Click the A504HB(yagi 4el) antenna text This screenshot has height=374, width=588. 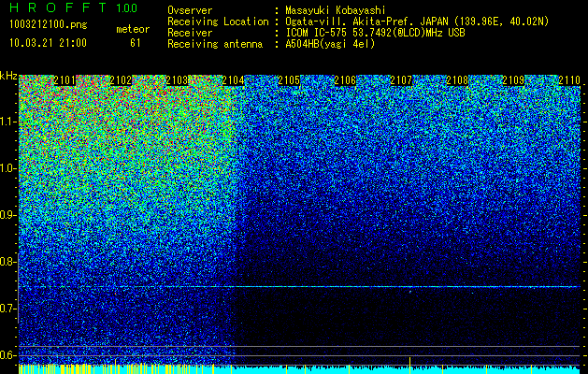point(330,44)
